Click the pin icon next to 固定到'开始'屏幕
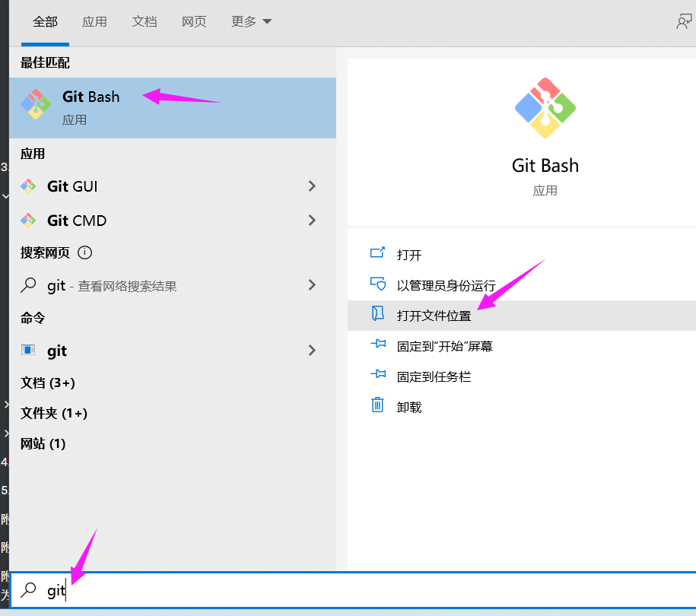The width and height of the screenshot is (696, 616). coord(377,345)
